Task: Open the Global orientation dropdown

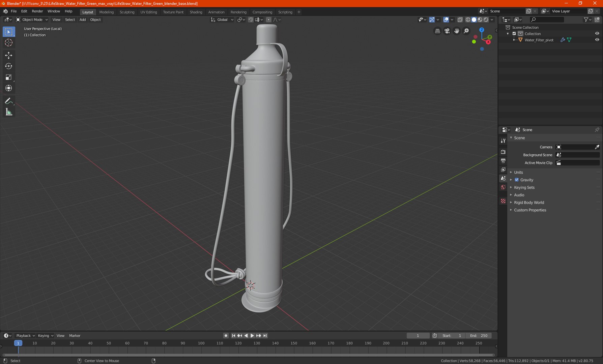Action: pyautogui.click(x=222, y=20)
